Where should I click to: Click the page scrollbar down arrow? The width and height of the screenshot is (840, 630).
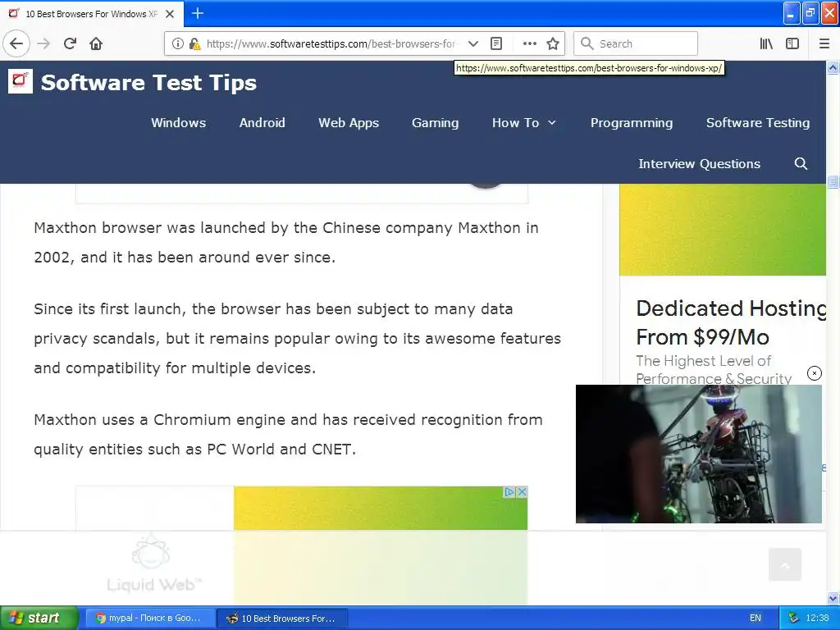(x=833, y=598)
